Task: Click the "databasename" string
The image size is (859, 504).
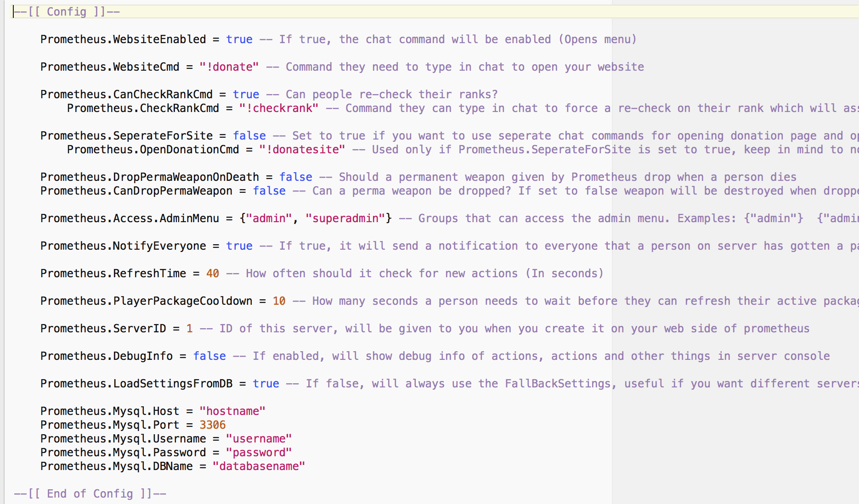Action: tap(259, 466)
